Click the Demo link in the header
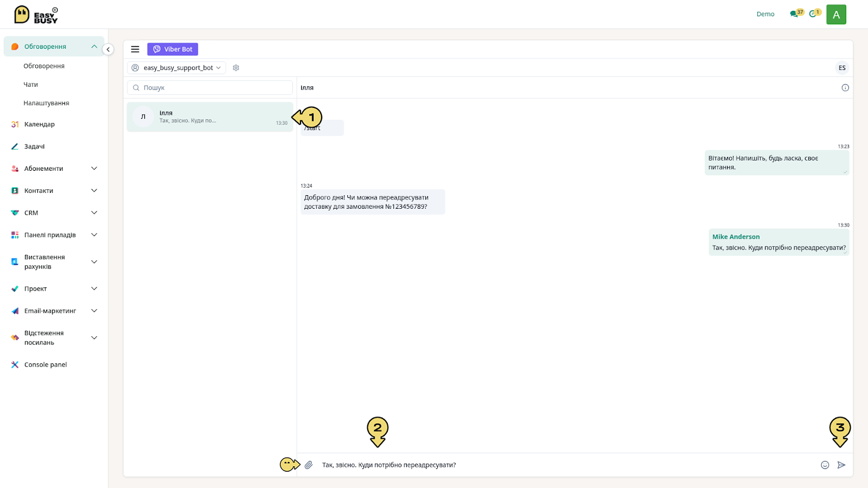The height and width of the screenshot is (488, 868). point(765,14)
